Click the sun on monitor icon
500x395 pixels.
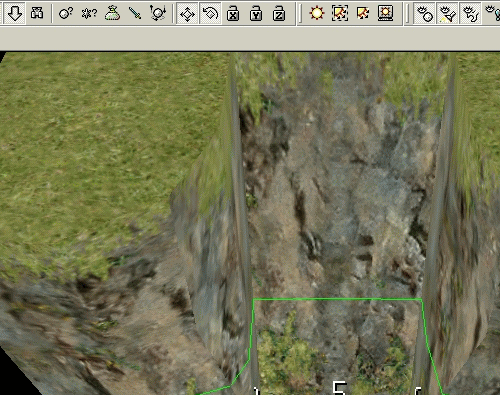pos(386,13)
